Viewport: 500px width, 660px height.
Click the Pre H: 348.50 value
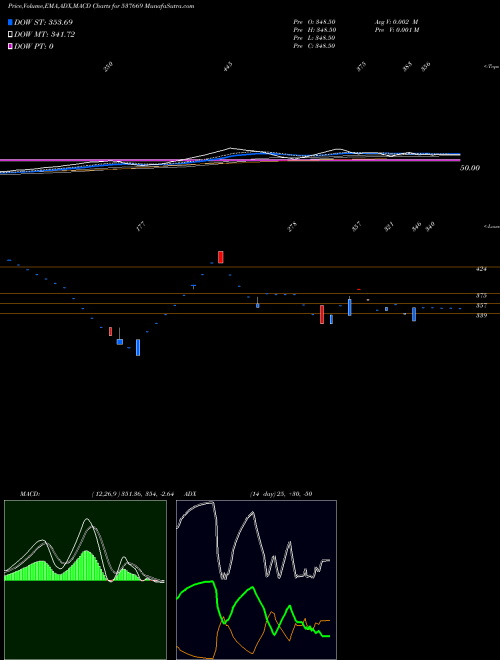(314, 30)
